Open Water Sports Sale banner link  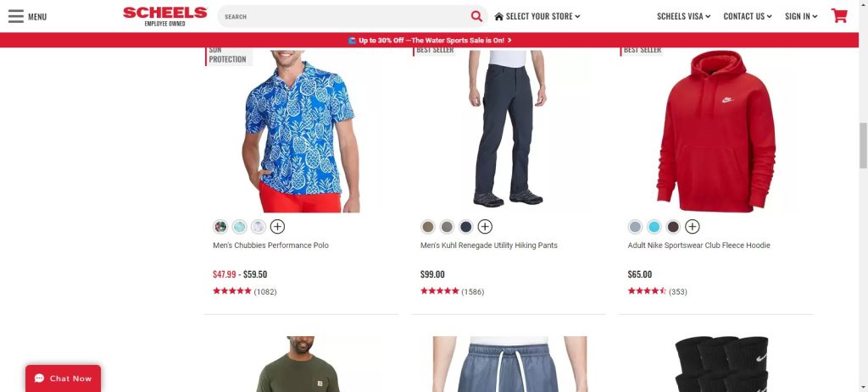(x=430, y=41)
